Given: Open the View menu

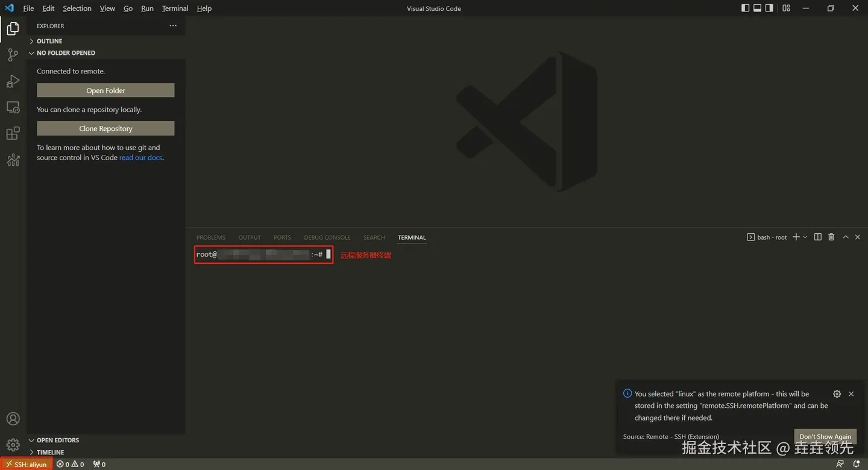Looking at the screenshot, I should coord(107,8).
